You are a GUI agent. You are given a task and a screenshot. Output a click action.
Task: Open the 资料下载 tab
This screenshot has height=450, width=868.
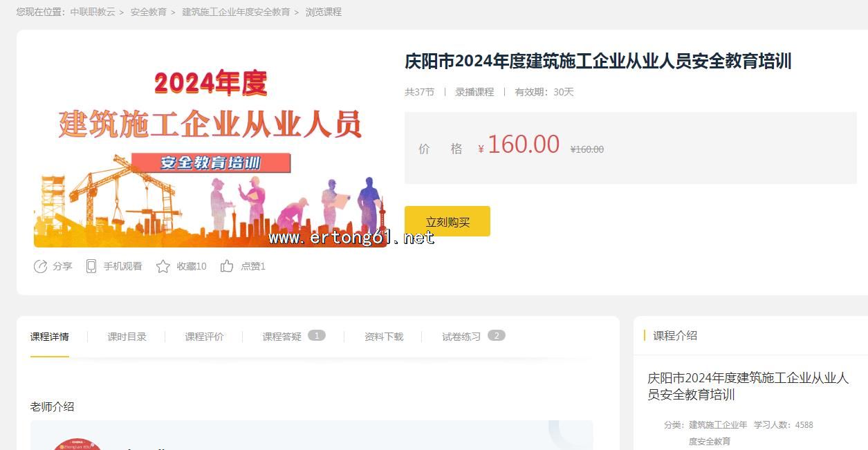[x=384, y=337]
